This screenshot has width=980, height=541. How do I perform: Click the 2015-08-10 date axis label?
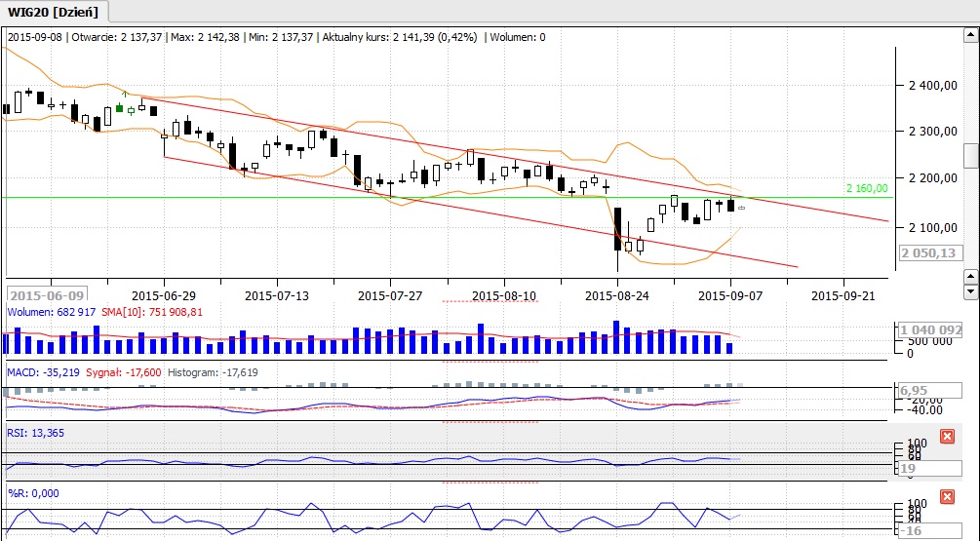pyautogui.click(x=504, y=295)
